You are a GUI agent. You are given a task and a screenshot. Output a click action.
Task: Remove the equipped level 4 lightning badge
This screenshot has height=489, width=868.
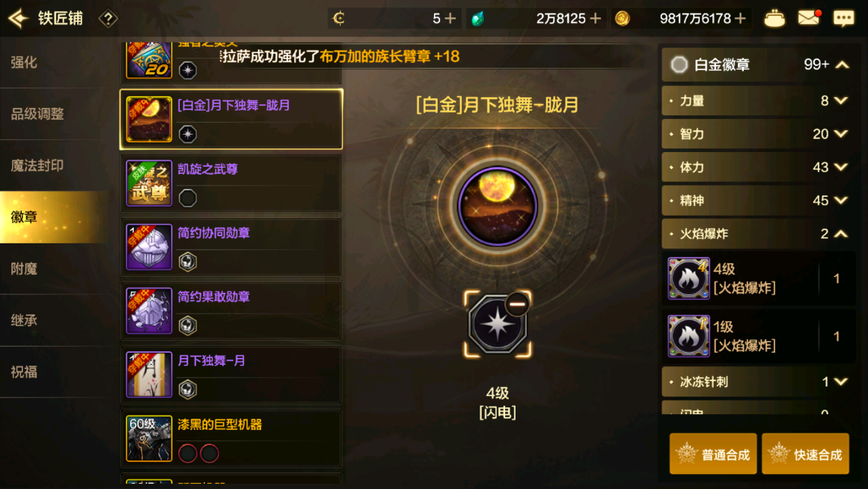(517, 304)
